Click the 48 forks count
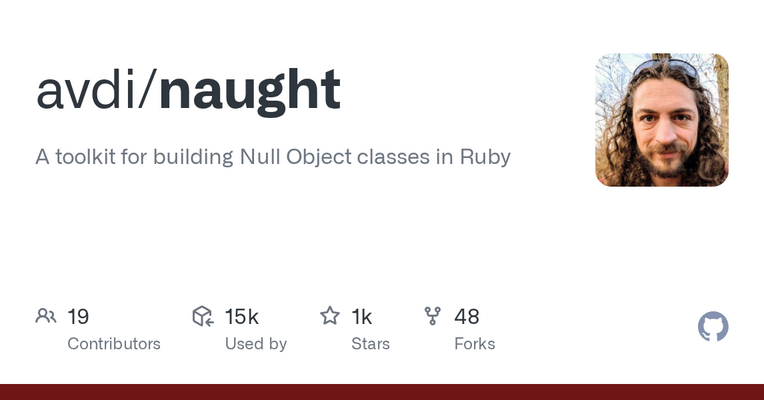The width and height of the screenshot is (764, 400). pos(467,317)
